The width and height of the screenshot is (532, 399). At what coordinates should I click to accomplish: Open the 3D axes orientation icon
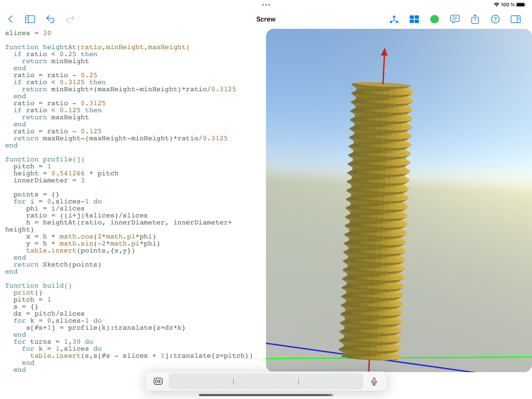point(394,19)
